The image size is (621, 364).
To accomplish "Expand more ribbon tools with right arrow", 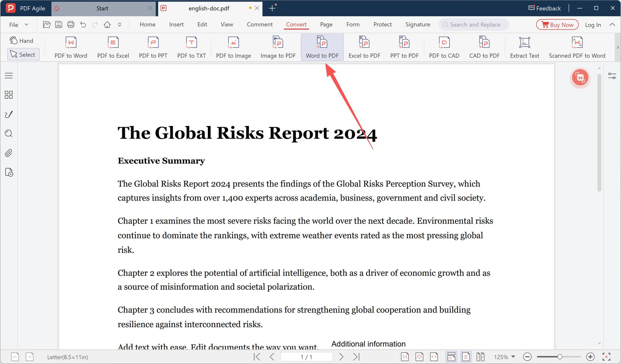I will click(618, 47).
